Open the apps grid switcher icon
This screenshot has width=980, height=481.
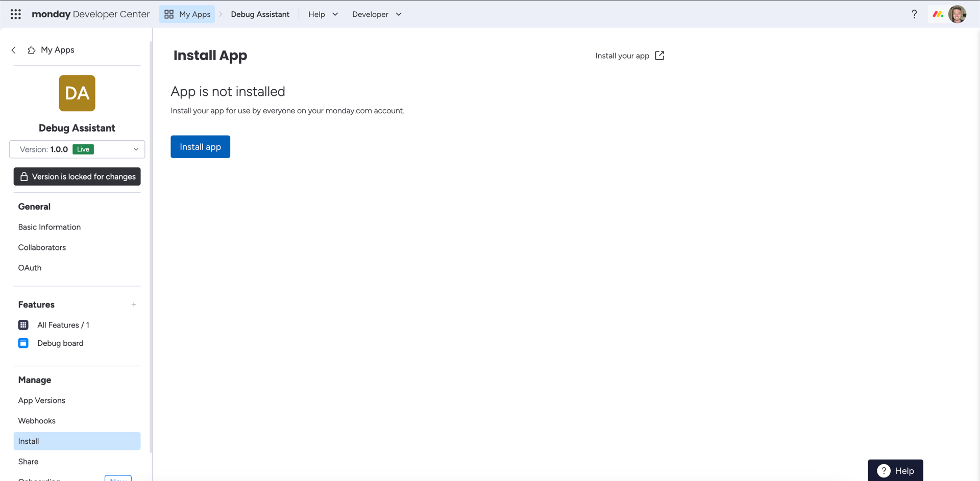(16, 14)
